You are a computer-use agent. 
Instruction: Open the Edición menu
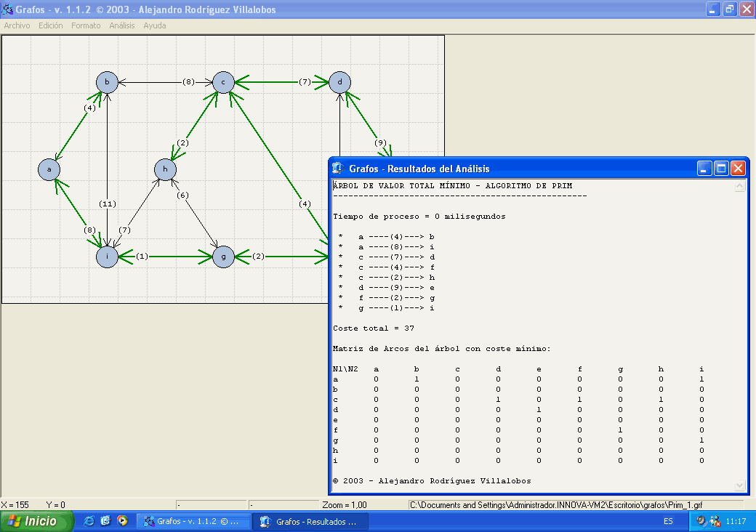[x=51, y=25]
